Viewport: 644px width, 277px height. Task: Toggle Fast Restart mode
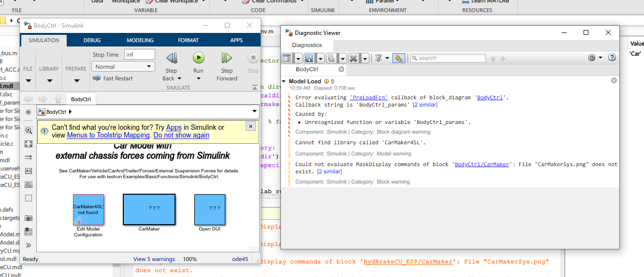click(113, 78)
